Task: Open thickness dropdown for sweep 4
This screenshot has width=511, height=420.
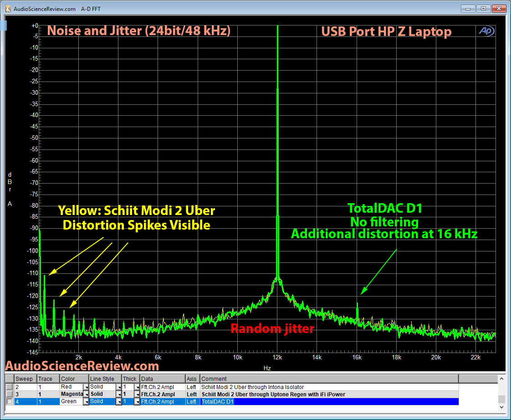Action: tap(137, 402)
